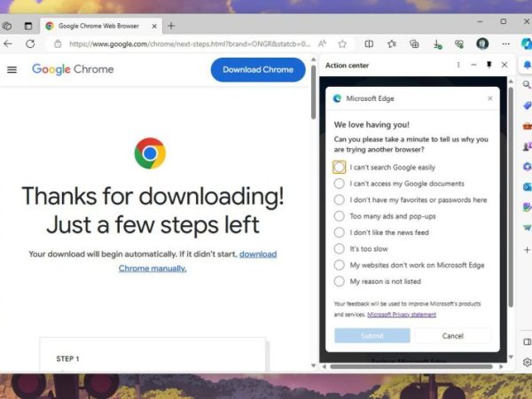
Task: Click the Chrome page scroll down arrow
Action: click(314, 365)
